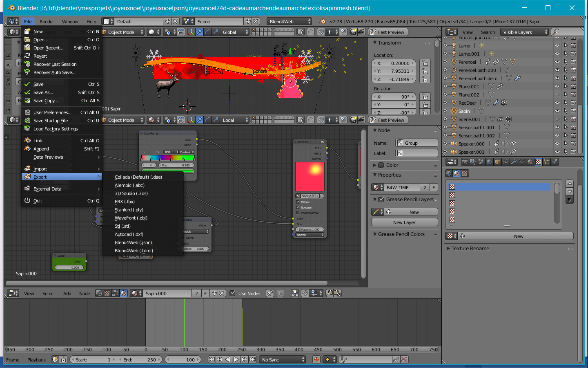Viewport: 588px width, 368px height.
Task: Open the No Sync playback dropdown
Action: tap(283, 359)
